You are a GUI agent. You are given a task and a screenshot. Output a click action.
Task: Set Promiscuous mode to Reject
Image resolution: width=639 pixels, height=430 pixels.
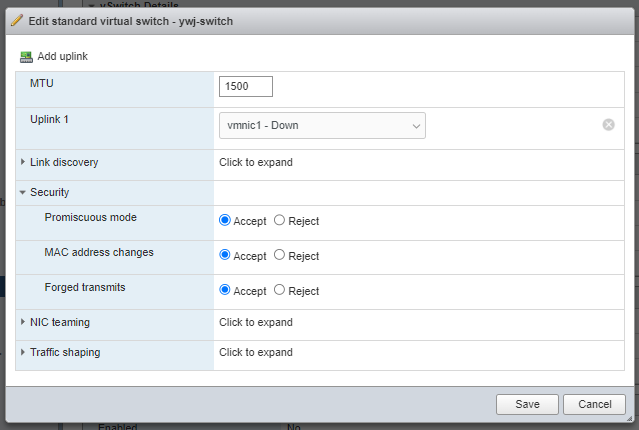pyautogui.click(x=279, y=220)
